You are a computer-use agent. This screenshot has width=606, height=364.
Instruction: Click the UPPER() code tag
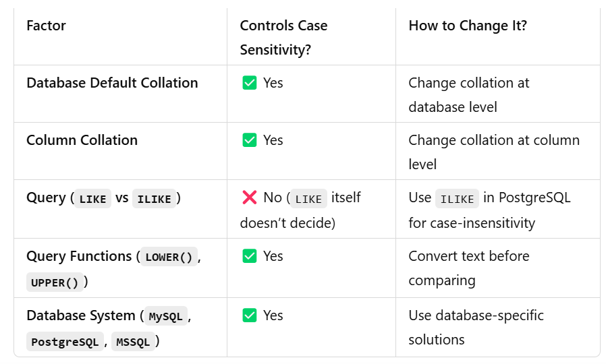pyautogui.click(x=55, y=282)
